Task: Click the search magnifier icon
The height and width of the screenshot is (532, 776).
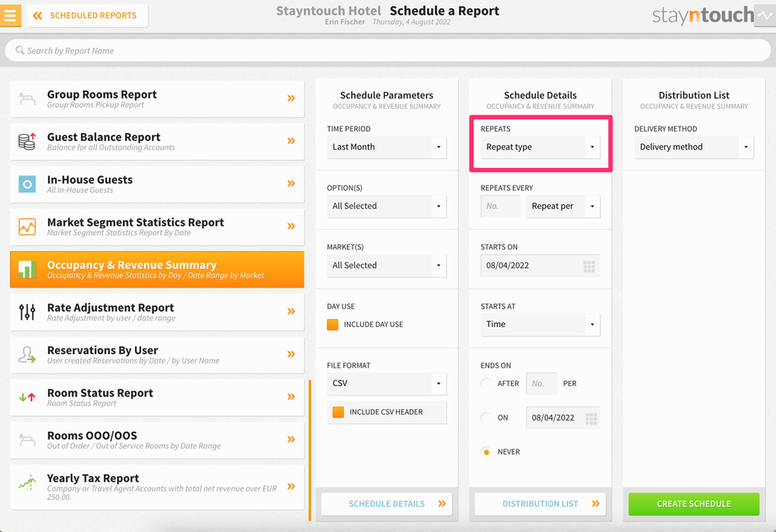Action: point(19,51)
